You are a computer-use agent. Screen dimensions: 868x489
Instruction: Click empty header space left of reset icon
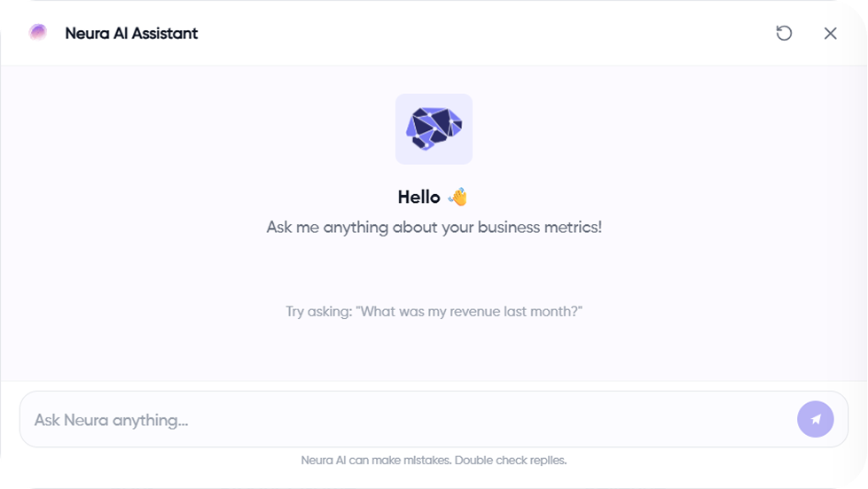(x=532, y=34)
